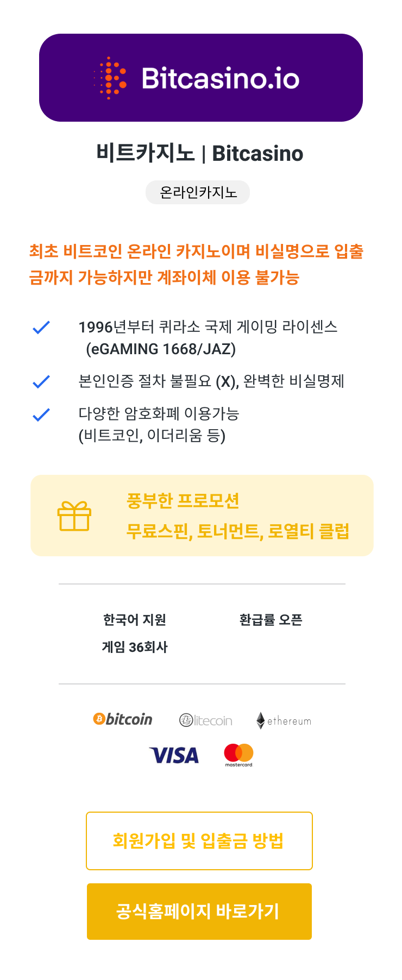Open 회원가입 및 입출금 방법 button
Image resolution: width=402 pixels, height=980 pixels.
click(x=199, y=841)
